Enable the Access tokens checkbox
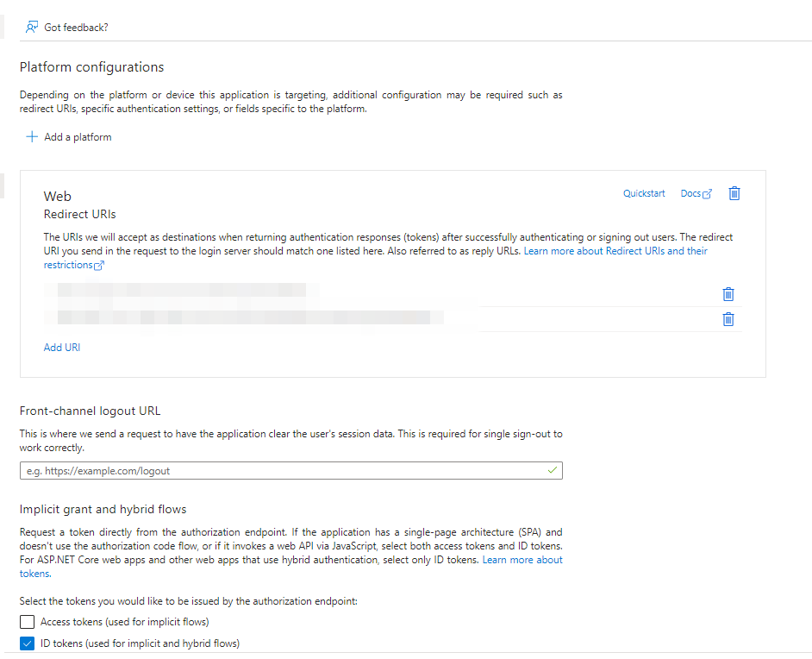812x659 pixels. pos(27,622)
